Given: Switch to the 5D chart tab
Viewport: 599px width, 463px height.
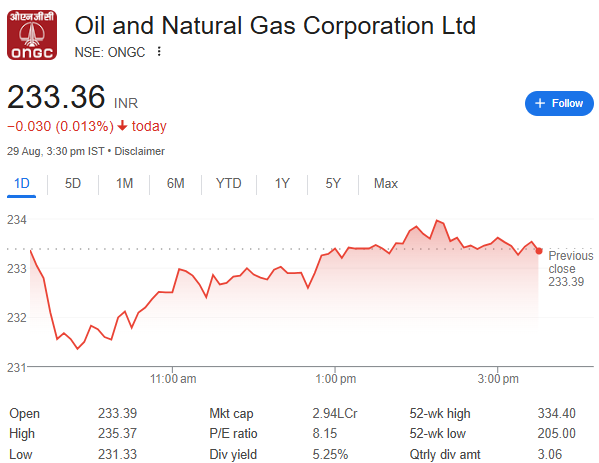Looking at the screenshot, I should [73, 184].
